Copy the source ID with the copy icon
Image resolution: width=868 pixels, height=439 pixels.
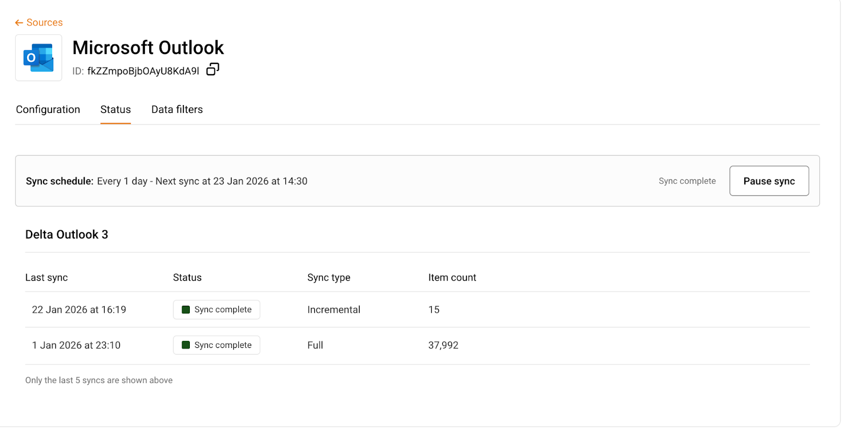(213, 69)
